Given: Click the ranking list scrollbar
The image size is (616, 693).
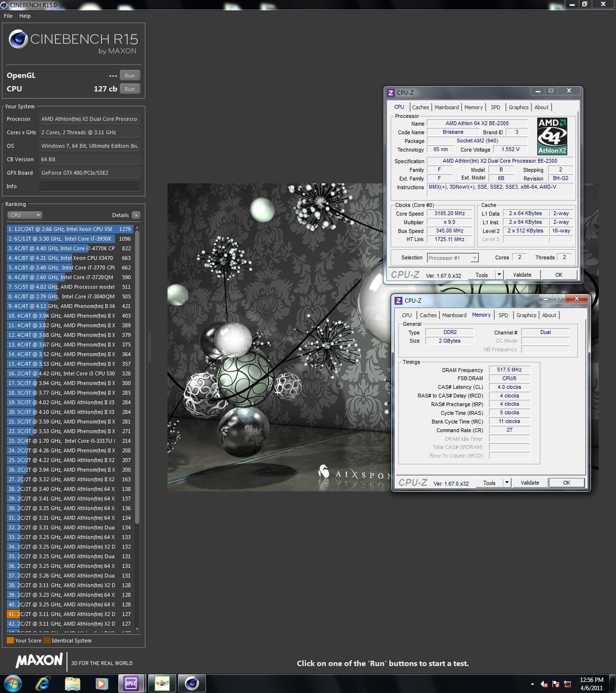Looking at the screenshot, I should [137, 378].
